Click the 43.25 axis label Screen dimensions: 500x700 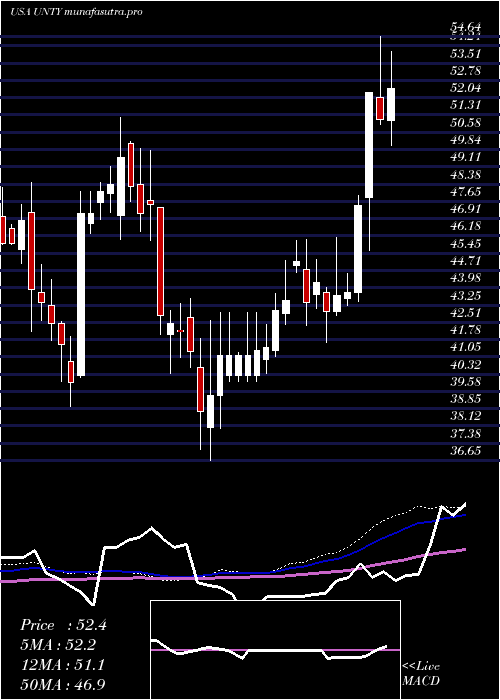(466, 295)
